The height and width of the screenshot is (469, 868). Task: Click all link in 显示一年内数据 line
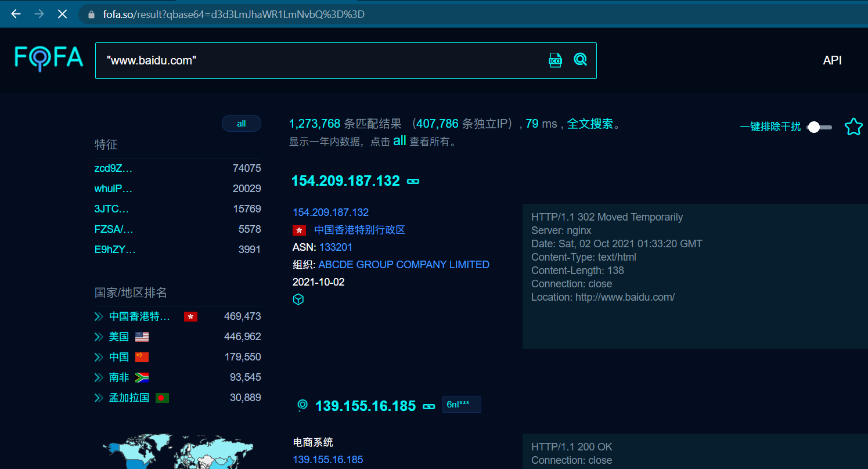pos(399,141)
